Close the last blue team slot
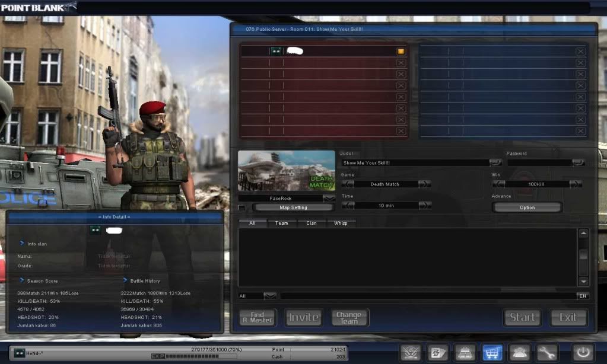The width and height of the screenshot is (607, 364). pyautogui.click(x=580, y=131)
